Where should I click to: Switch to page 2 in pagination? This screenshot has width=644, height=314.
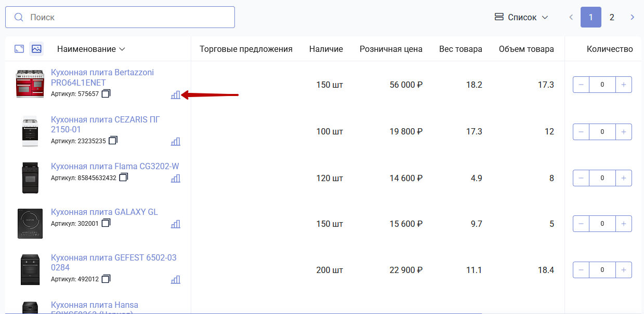click(x=612, y=17)
